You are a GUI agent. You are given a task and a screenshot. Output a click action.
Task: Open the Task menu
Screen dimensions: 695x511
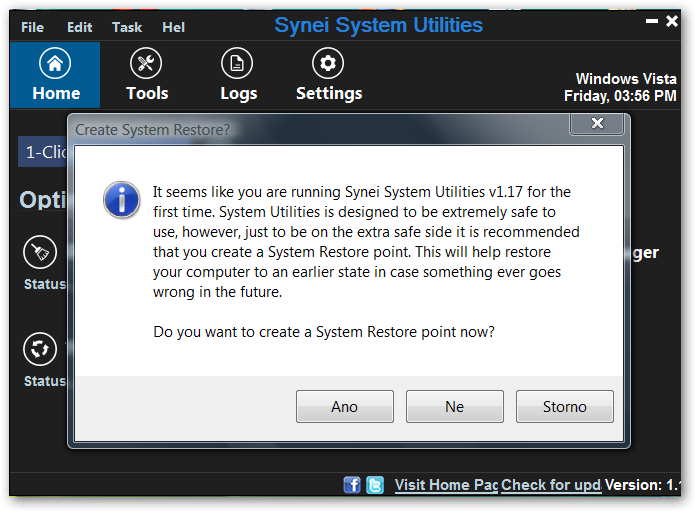[x=127, y=27]
